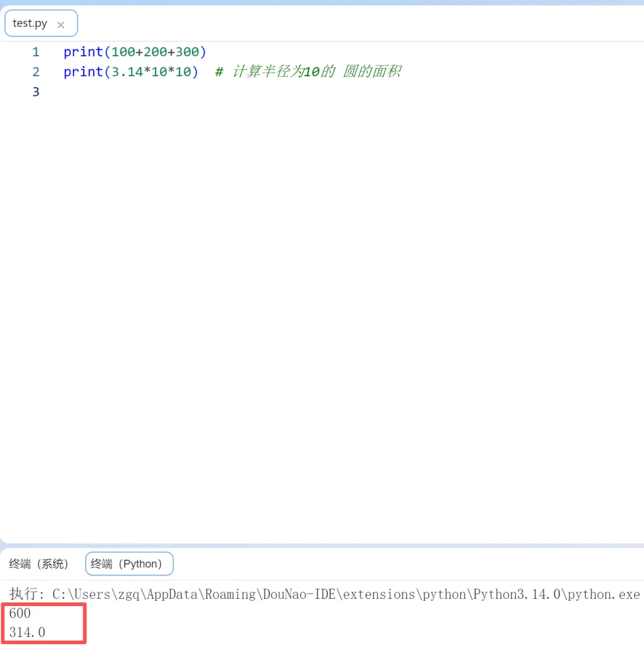Click output value 600 in terminal
The height and width of the screenshot is (646, 644).
pos(20,613)
